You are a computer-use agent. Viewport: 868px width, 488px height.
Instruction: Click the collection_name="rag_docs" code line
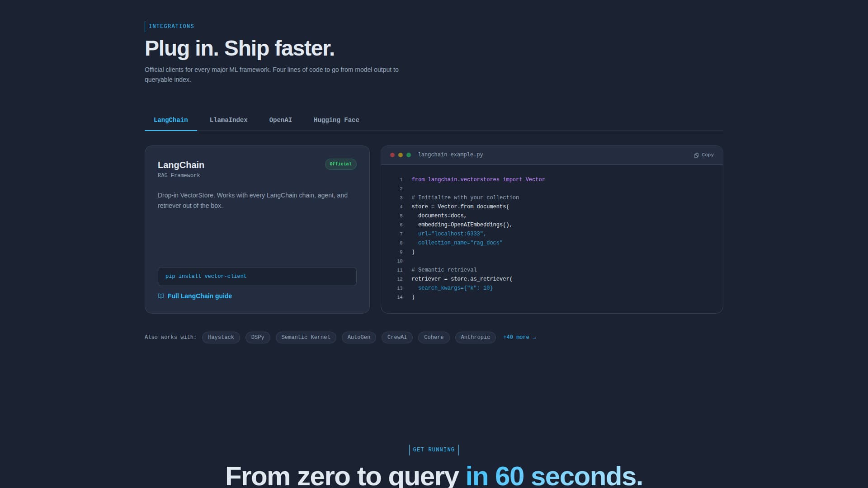point(460,243)
